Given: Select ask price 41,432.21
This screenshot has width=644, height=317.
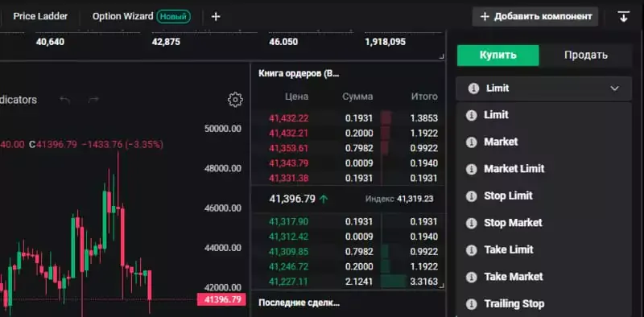Looking at the screenshot, I should 288,133.
